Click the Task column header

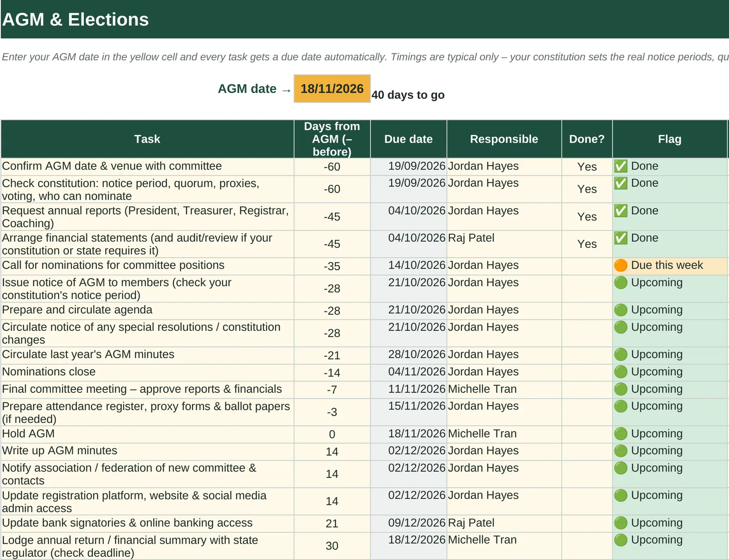pyautogui.click(x=147, y=139)
